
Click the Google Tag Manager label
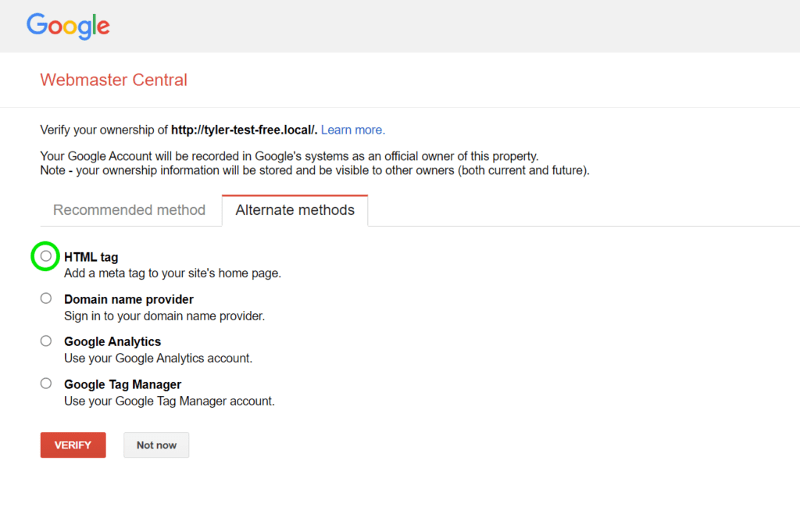click(x=123, y=384)
